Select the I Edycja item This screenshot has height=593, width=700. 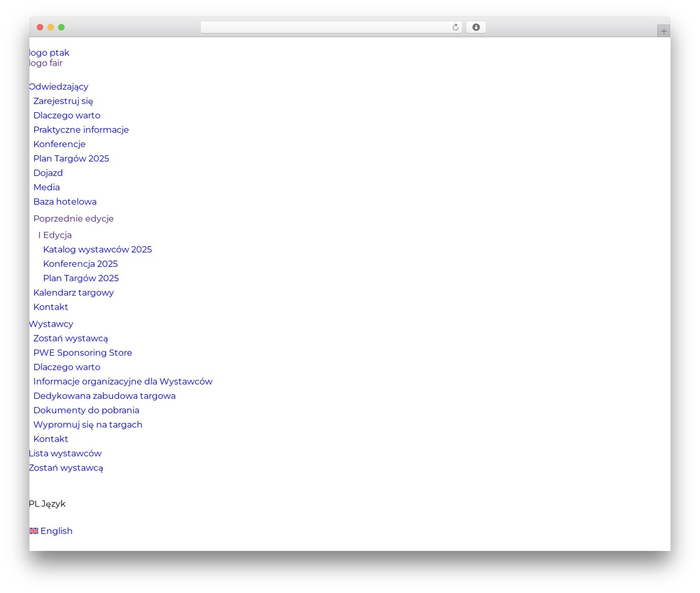[x=55, y=235]
